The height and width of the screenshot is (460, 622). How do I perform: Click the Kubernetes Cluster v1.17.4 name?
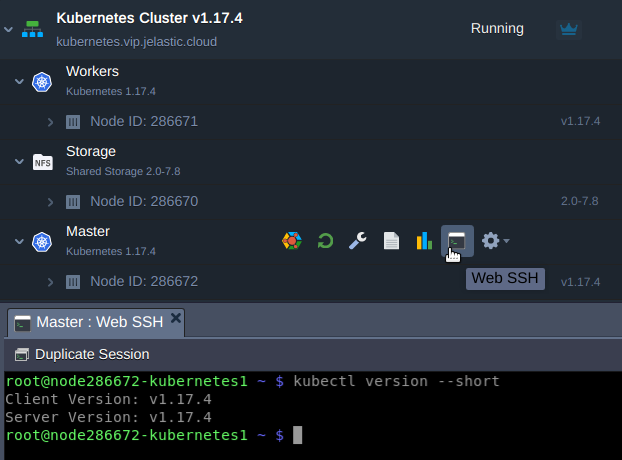[x=149, y=18]
